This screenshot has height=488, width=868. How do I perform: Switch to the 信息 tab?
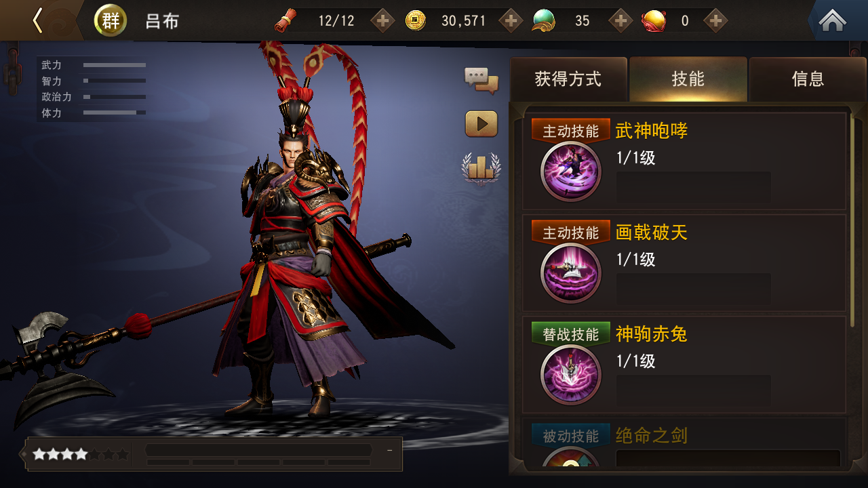[x=808, y=79]
